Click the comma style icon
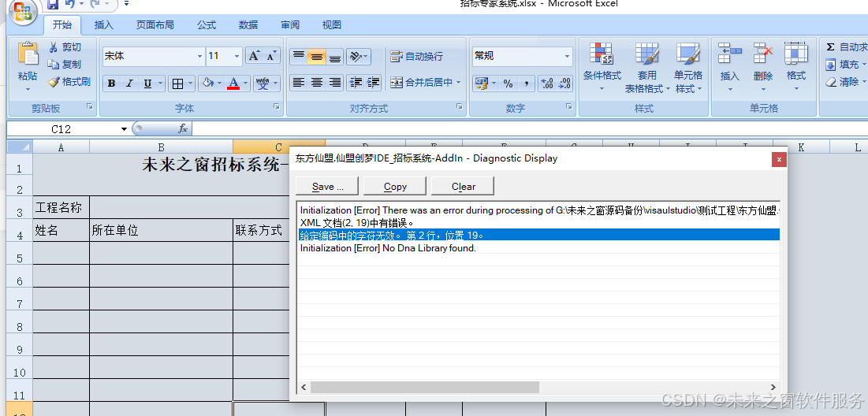 pyautogui.click(x=526, y=84)
